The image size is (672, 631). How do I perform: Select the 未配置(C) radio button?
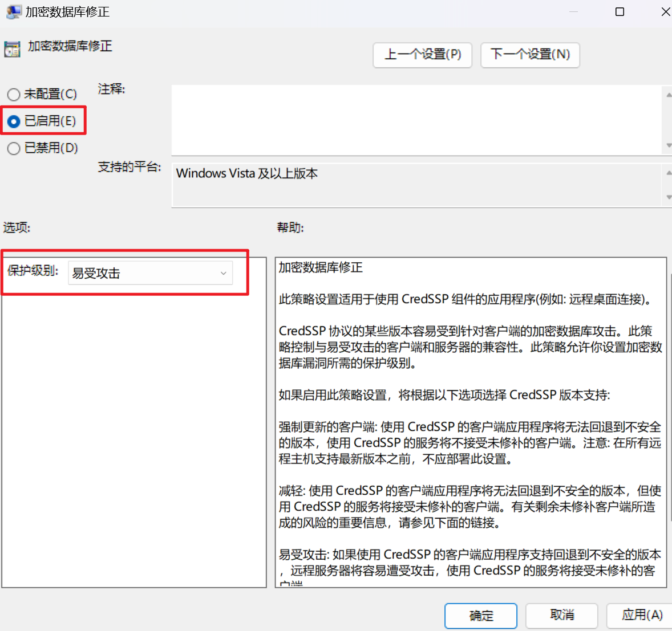pos(13,94)
